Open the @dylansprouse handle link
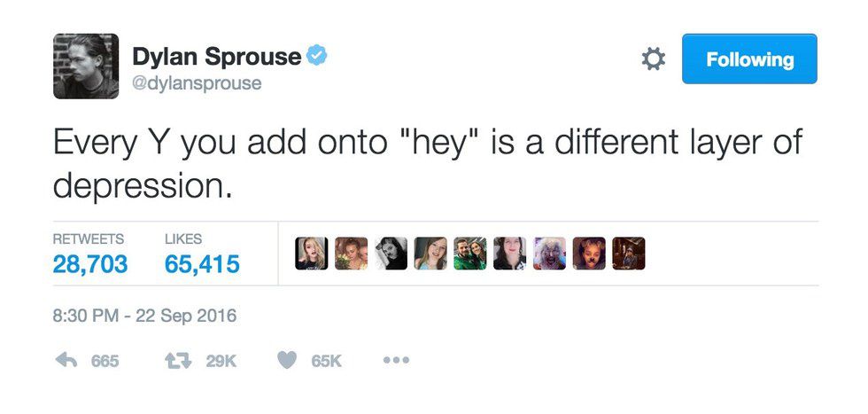Image resolution: width=868 pixels, height=414 pixels. tap(196, 84)
